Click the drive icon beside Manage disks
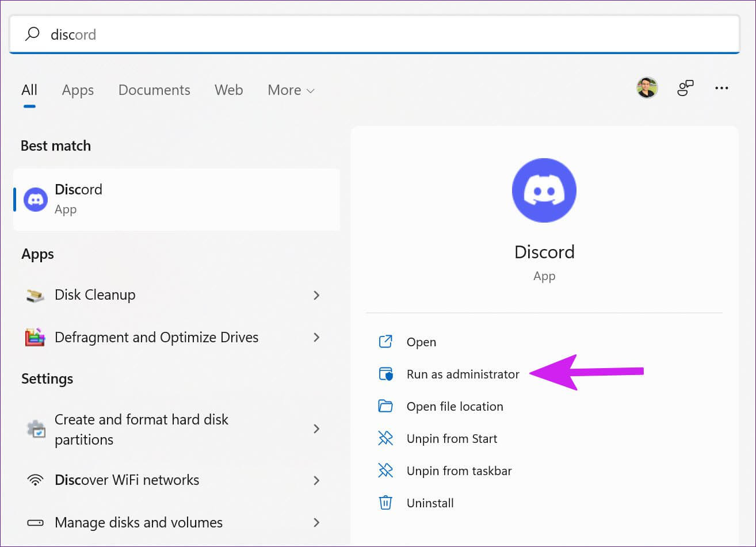Viewport: 756px width, 547px height. click(x=36, y=523)
